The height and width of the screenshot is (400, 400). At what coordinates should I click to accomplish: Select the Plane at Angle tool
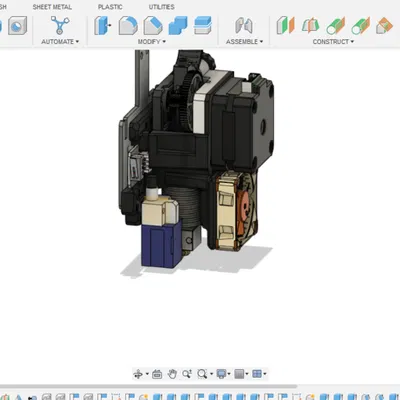tap(310, 25)
